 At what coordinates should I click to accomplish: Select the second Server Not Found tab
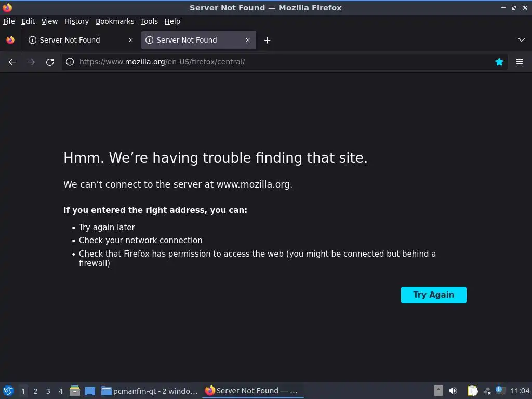tap(198, 40)
